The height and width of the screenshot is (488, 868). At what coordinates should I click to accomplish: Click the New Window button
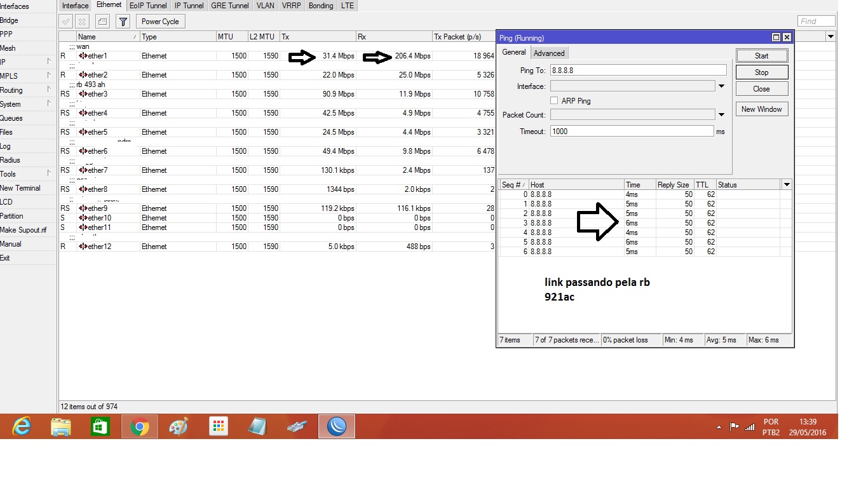[x=762, y=109]
